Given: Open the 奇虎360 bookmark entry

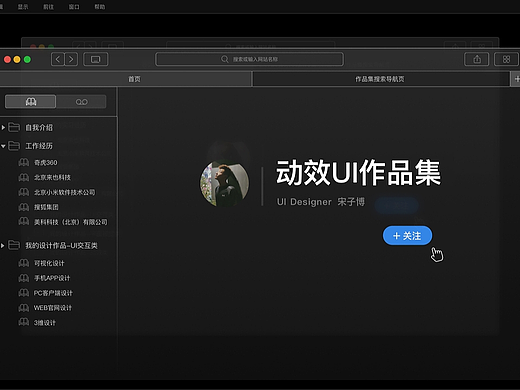Looking at the screenshot, I should point(46,163).
